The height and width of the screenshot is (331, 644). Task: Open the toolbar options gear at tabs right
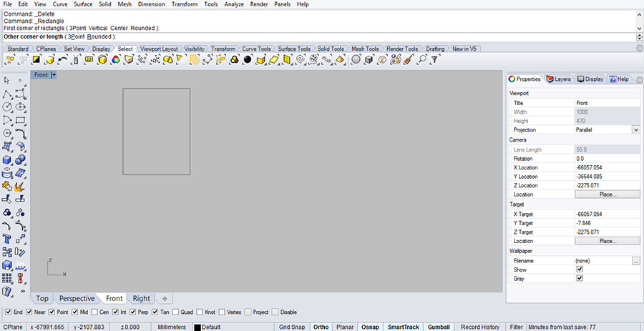639,49
